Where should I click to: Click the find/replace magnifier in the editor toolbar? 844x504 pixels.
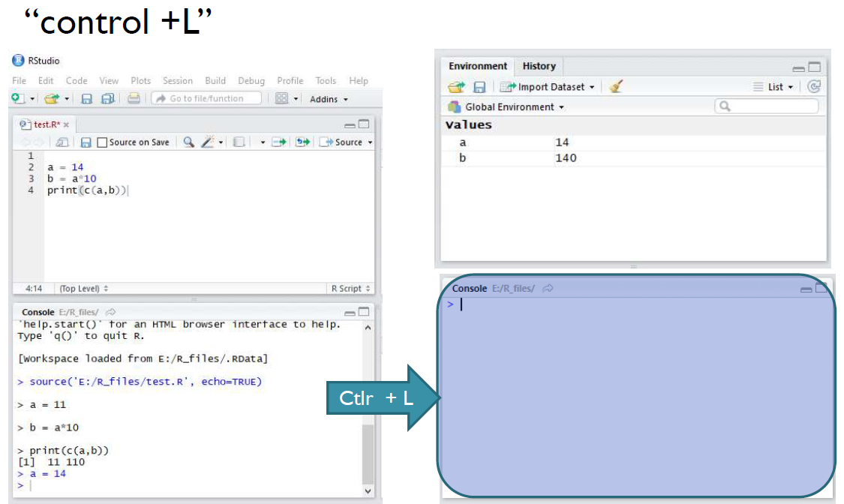188,142
